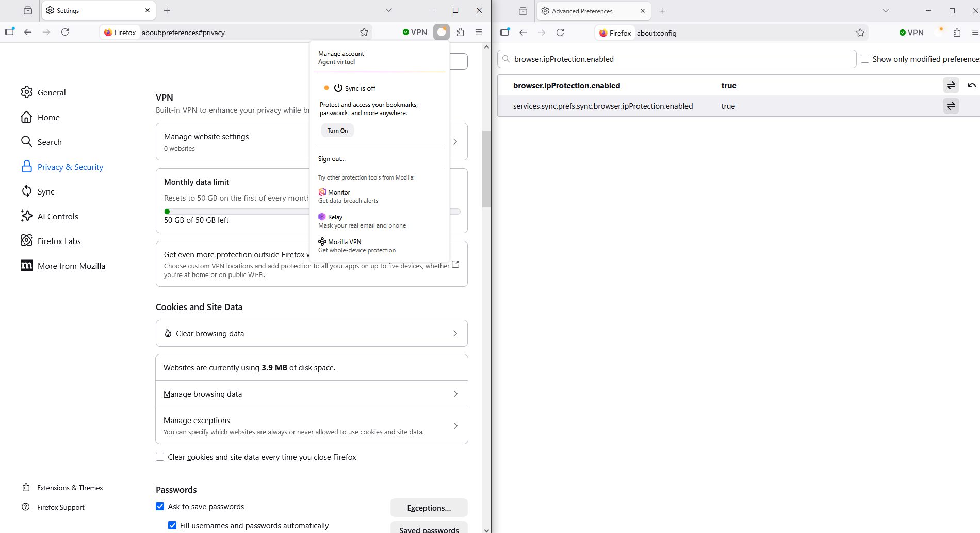Enable clear cookies when closing Firefox

160,457
